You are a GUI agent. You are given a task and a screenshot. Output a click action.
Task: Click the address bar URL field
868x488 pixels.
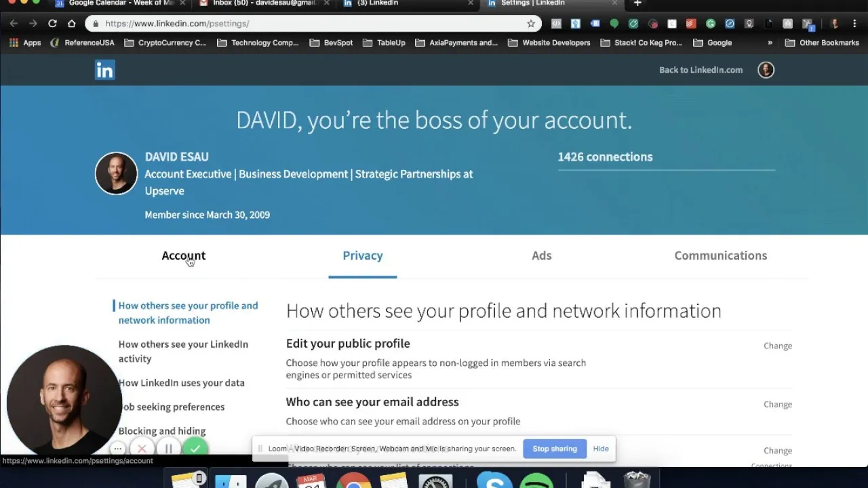pos(313,23)
